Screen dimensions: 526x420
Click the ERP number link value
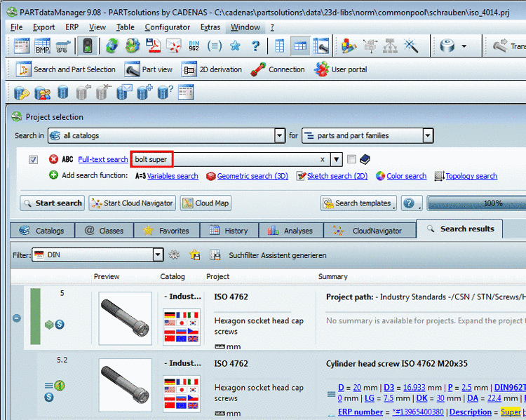click(418, 412)
